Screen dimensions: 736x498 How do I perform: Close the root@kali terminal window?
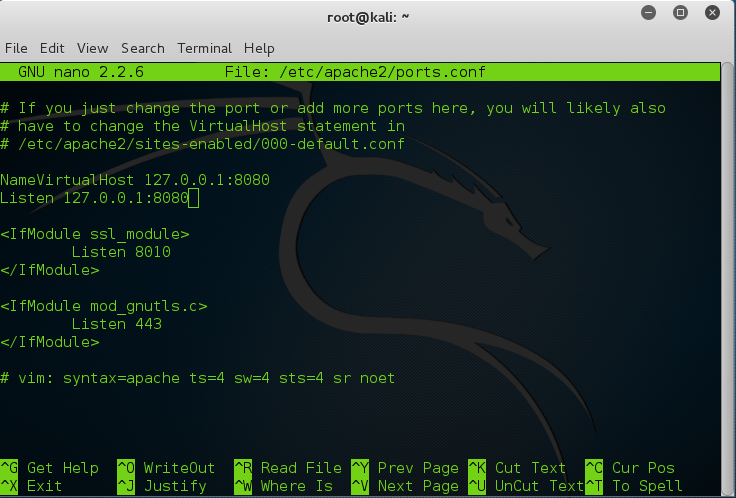coord(711,14)
